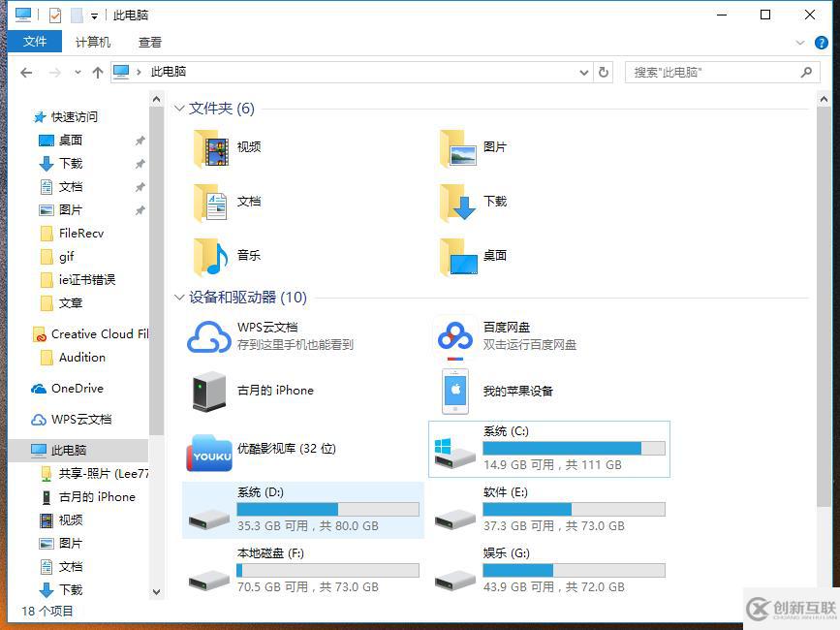
Task: Click navigation pane scrollbar down arrow
Action: pyautogui.click(x=156, y=592)
